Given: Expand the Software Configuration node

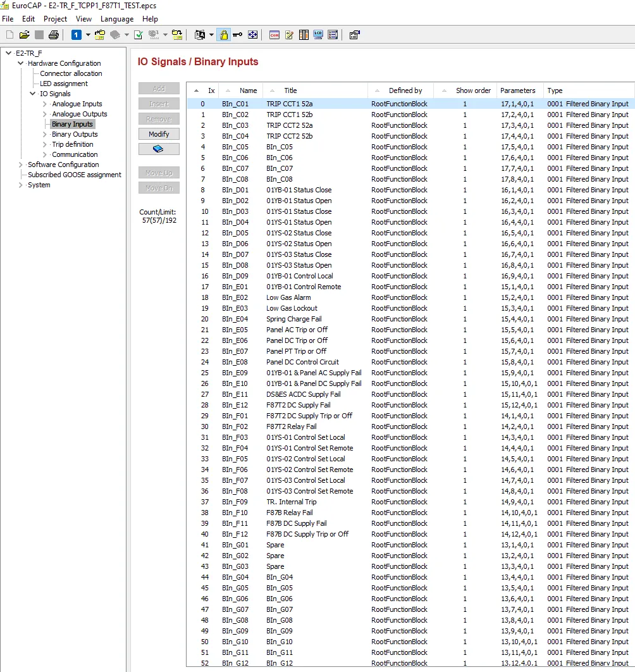Looking at the screenshot, I should [x=21, y=165].
